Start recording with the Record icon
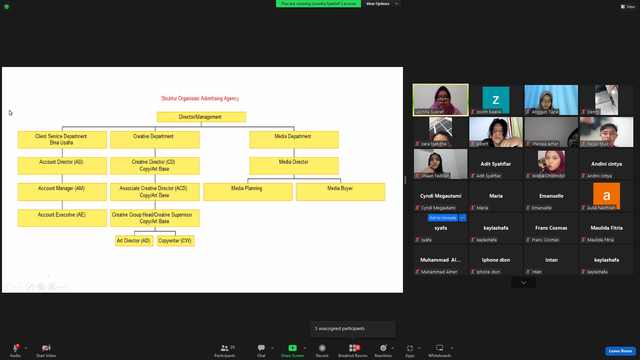 click(x=322, y=348)
